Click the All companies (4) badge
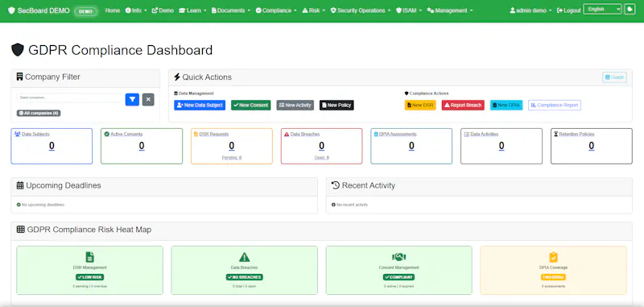This screenshot has width=644, height=307. (39, 113)
